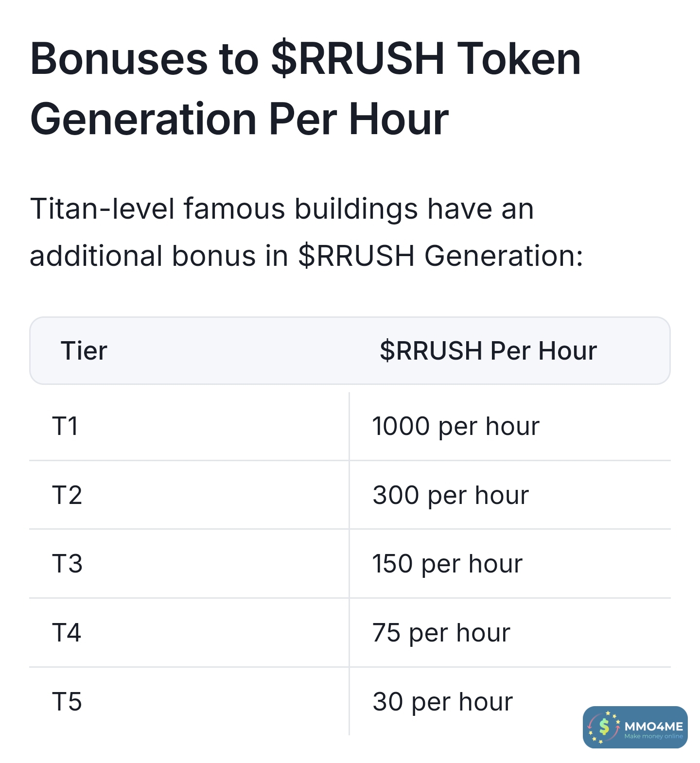
Task: Select the T2 tier cell
Action: pos(67,495)
